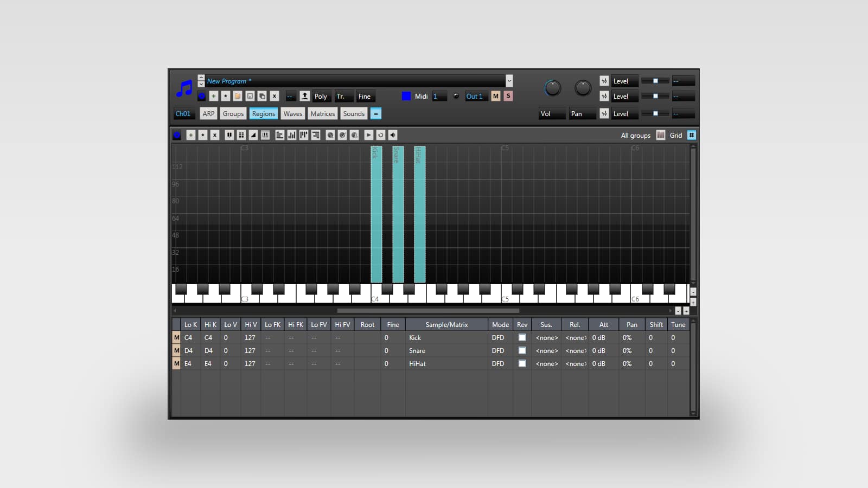This screenshot has width=868, height=488.
Task: Click the ARP button
Action: pyautogui.click(x=208, y=113)
